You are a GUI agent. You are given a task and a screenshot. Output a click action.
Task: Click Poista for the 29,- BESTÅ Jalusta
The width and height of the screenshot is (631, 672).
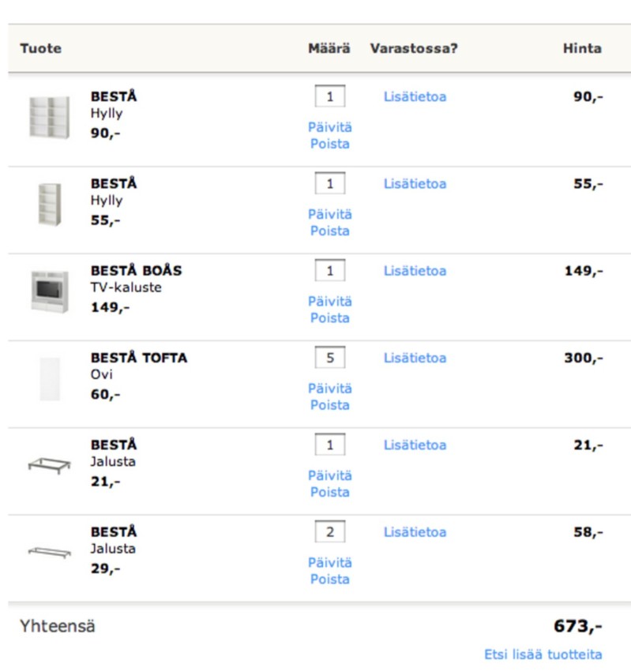click(329, 579)
